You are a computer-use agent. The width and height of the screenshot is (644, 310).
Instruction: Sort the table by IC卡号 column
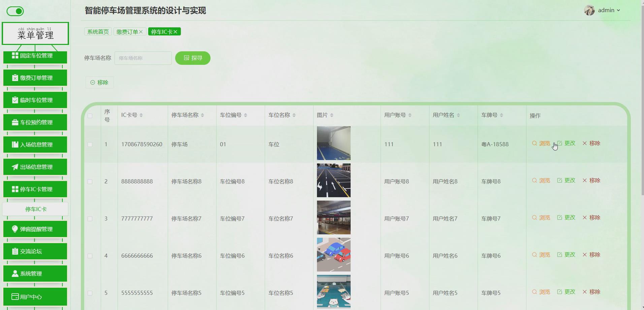pos(141,115)
